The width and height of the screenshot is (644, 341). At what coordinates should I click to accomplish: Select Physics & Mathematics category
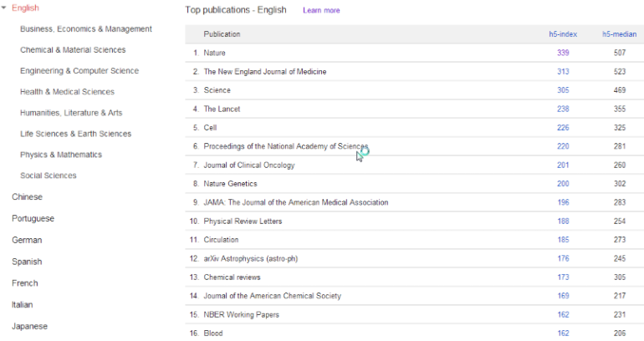pos(61,155)
